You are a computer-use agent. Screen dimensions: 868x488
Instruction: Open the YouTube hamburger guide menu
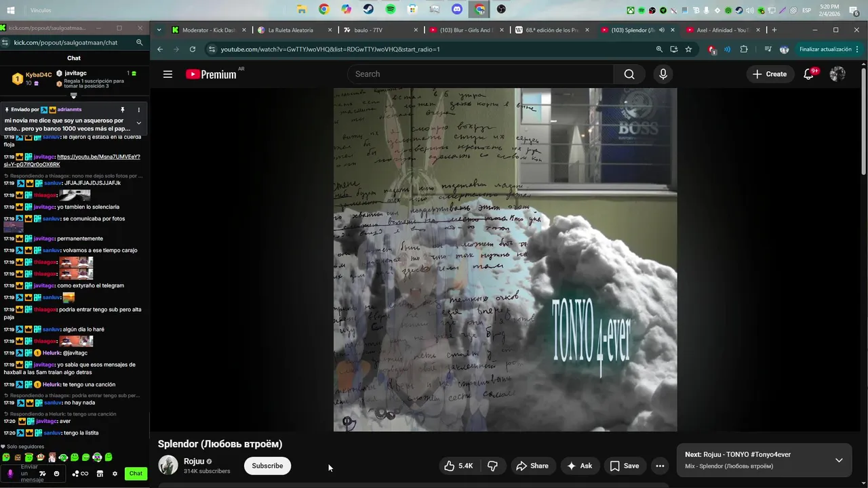click(x=167, y=75)
